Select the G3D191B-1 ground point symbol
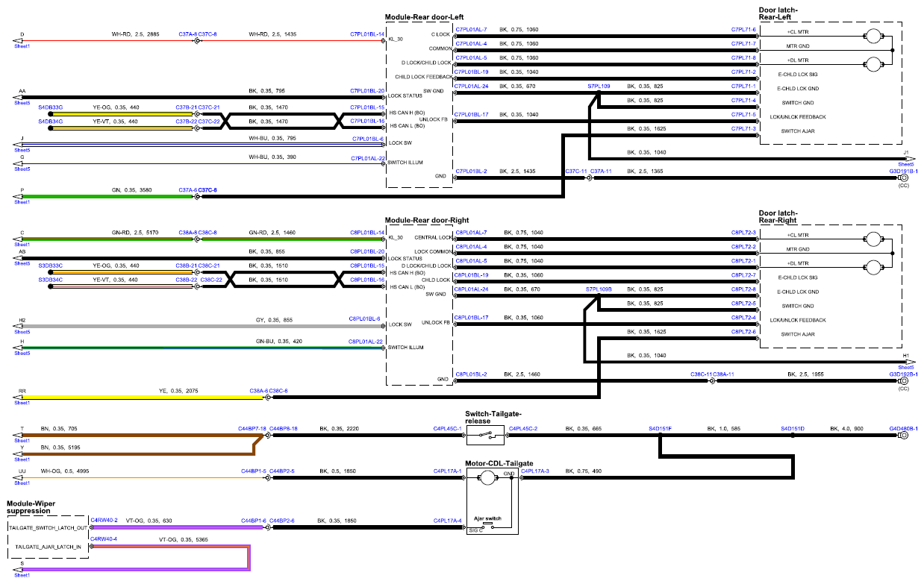This screenshot has width=924, height=584. (903, 179)
